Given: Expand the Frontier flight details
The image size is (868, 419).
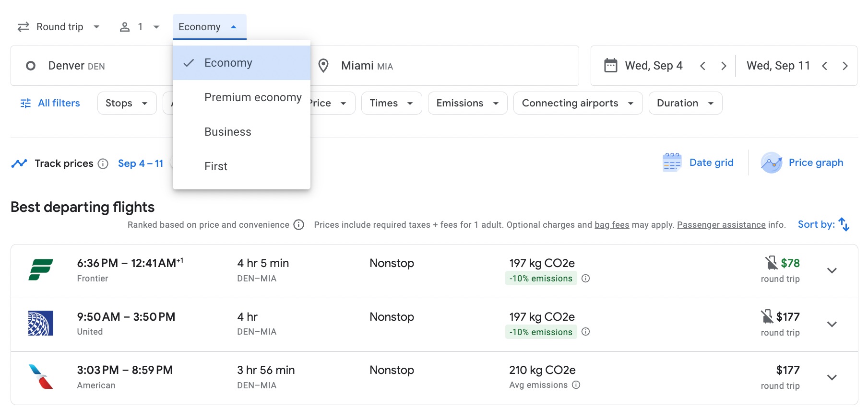Looking at the screenshot, I should point(832,270).
